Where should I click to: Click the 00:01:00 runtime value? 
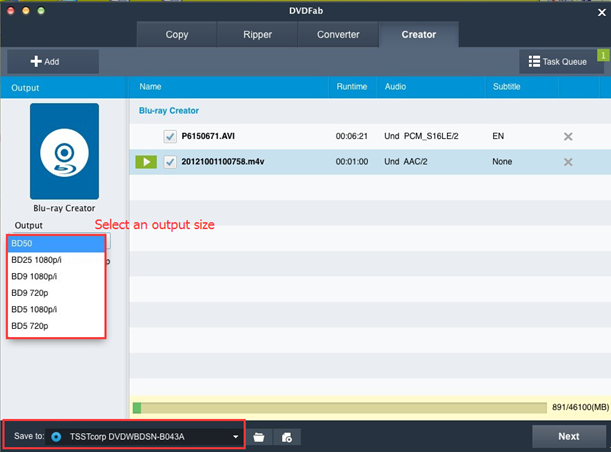(x=351, y=162)
